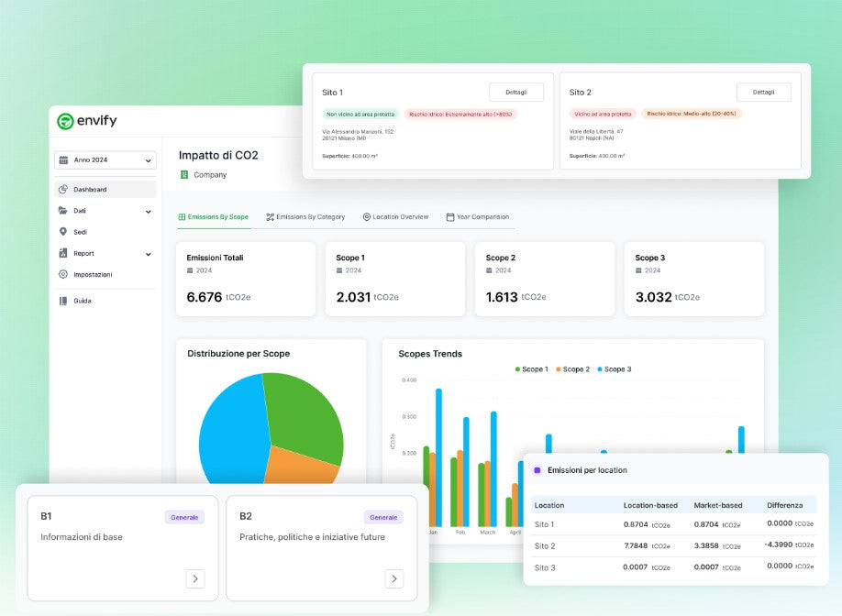Switch to Emissions By Category tab
The width and height of the screenshot is (842, 616).
tap(305, 217)
